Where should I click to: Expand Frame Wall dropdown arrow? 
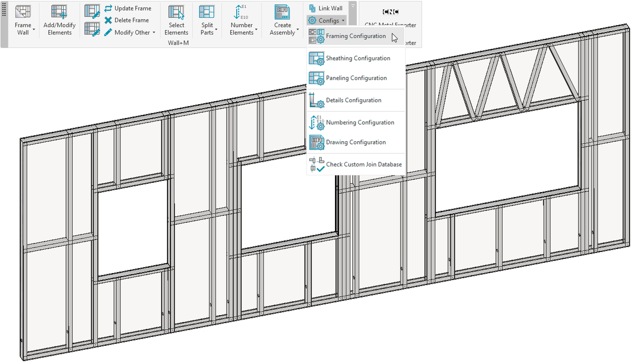click(34, 30)
